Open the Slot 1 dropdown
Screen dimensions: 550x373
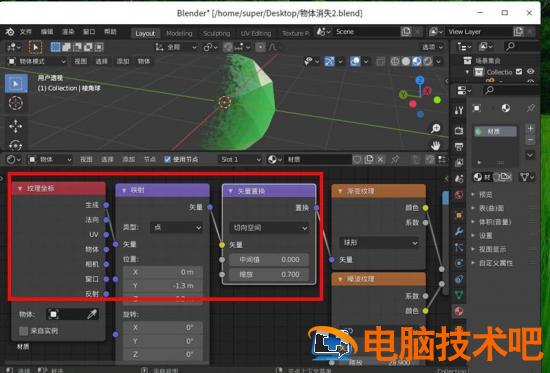[x=240, y=160]
